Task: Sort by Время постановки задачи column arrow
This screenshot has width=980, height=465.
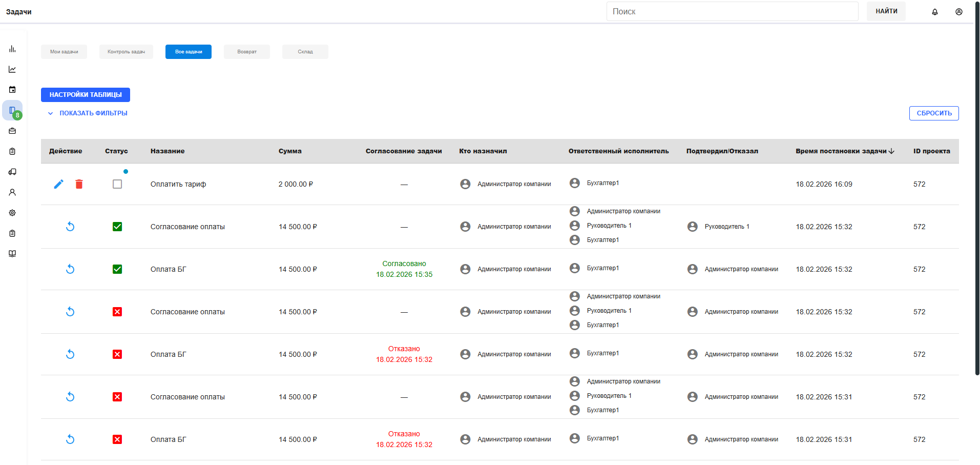Action: tap(892, 151)
